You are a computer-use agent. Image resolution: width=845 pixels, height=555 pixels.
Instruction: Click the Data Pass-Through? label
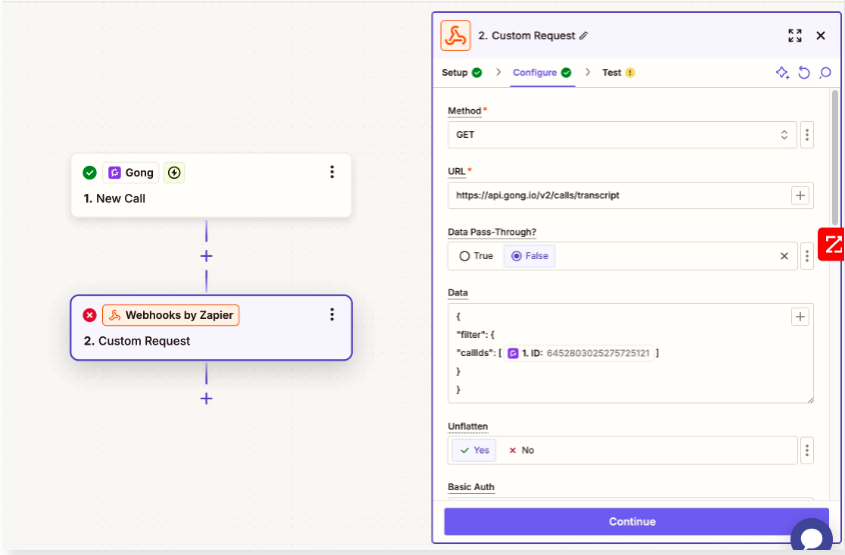pyautogui.click(x=492, y=232)
